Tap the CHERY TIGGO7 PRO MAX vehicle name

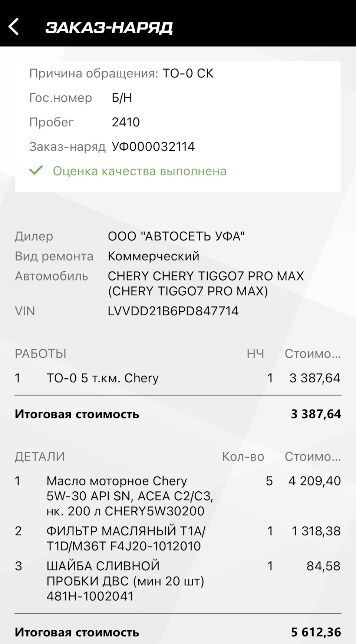click(x=205, y=283)
